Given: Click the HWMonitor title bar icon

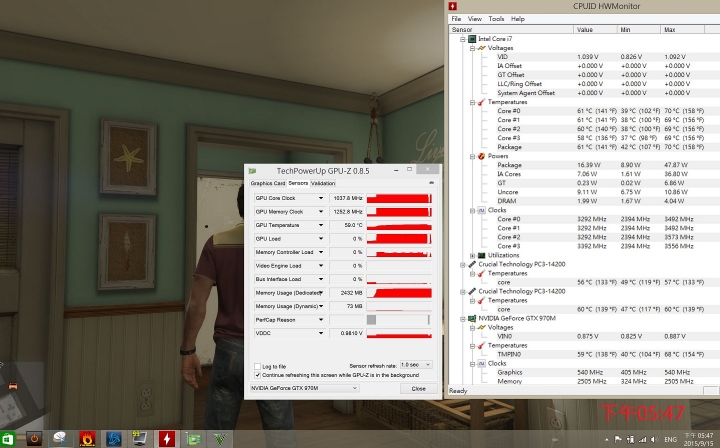Looking at the screenshot, I should (x=453, y=6).
